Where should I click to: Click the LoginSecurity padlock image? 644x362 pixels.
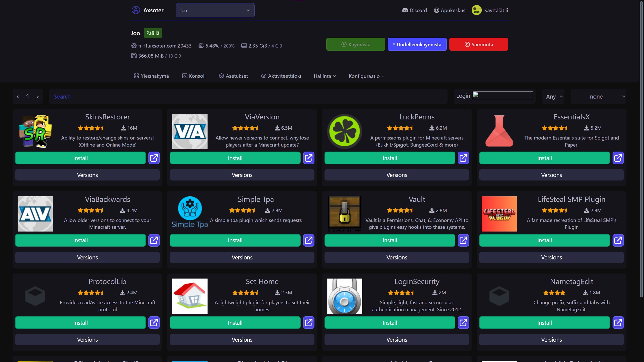click(345, 296)
